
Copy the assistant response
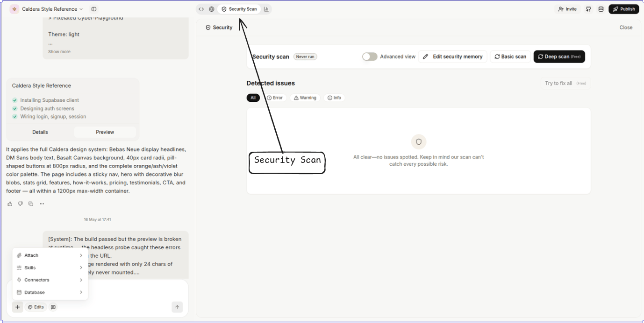click(x=31, y=204)
